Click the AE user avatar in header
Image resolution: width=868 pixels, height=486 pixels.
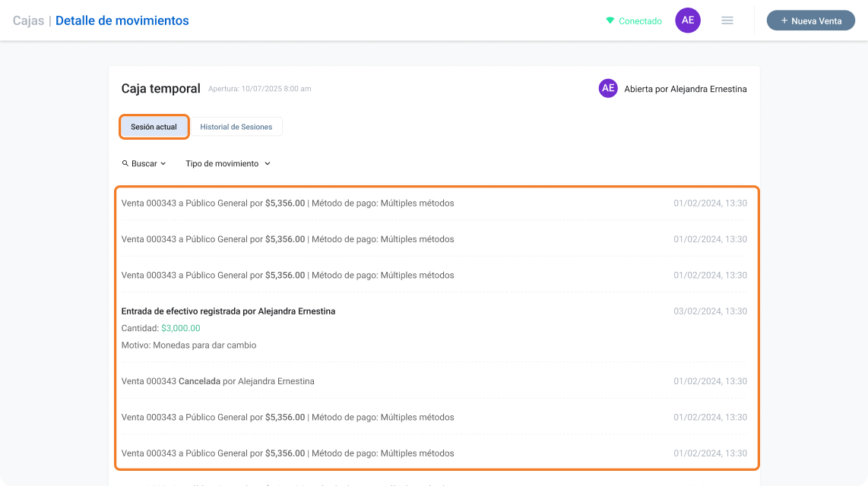click(x=688, y=21)
